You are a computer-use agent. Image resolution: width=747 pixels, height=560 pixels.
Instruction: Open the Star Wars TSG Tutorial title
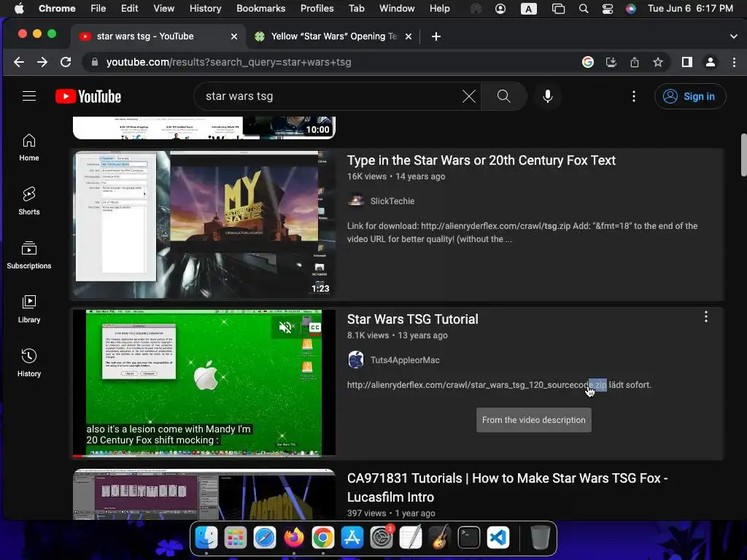(413, 319)
